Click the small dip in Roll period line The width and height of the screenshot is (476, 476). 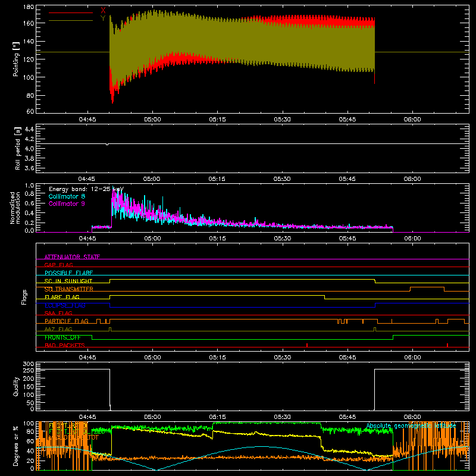click(x=107, y=144)
